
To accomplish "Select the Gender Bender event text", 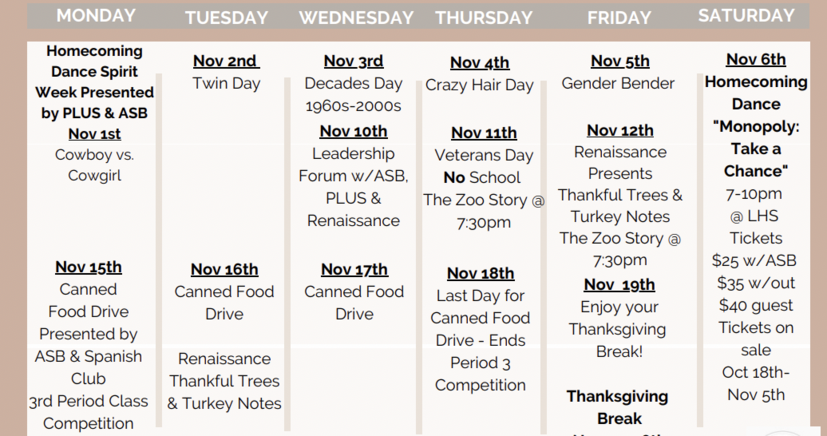I will pos(618,83).
